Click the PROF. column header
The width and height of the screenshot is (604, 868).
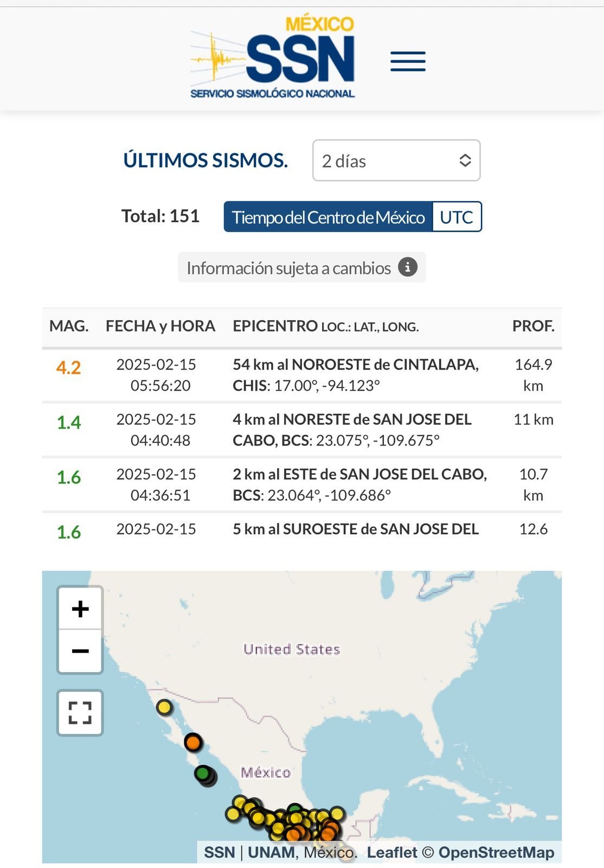(533, 326)
